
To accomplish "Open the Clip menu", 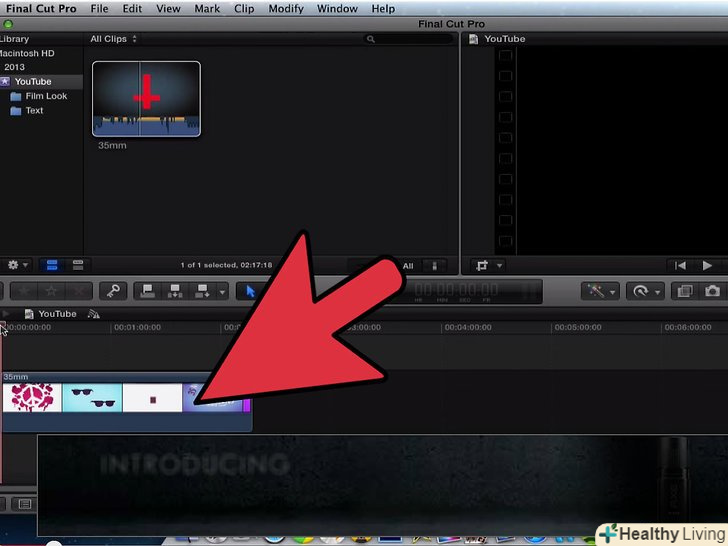I will click(244, 8).
